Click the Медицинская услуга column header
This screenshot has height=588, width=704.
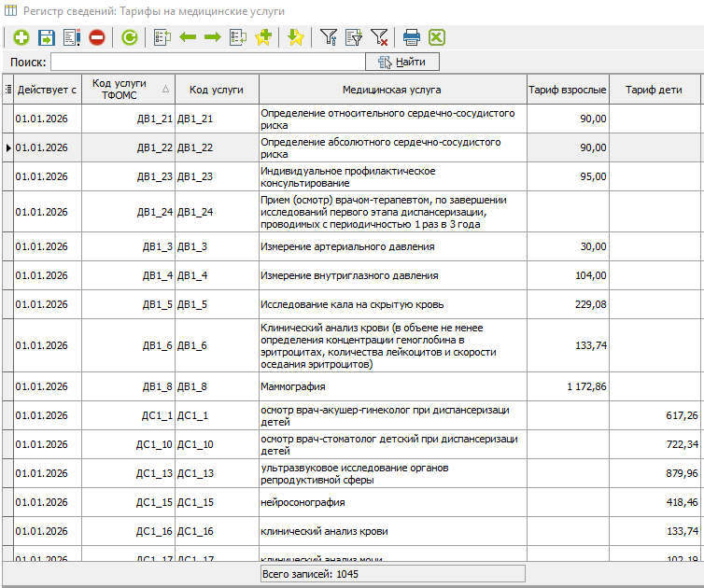click(392, 90)
